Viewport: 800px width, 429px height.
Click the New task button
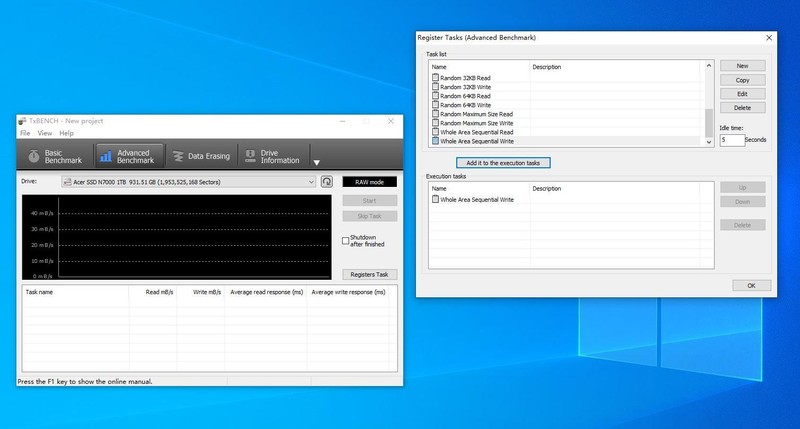pyautogui.click(x=742, y=66)
